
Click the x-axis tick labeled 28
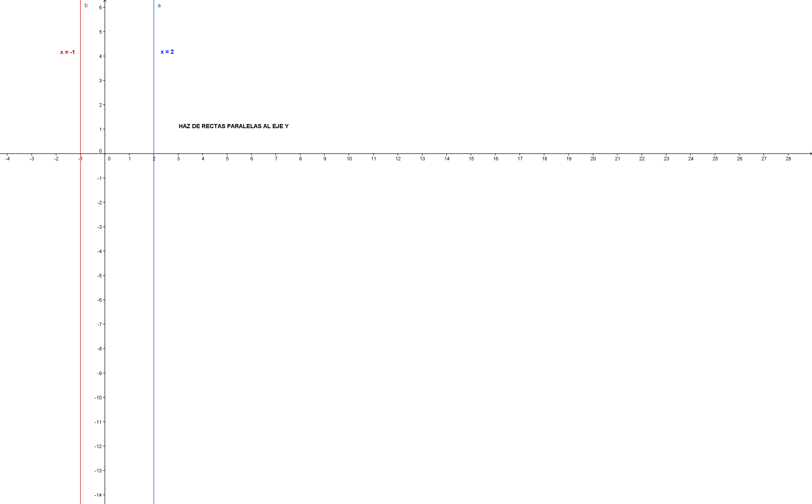pyautogui.click(x=788, y=154)
